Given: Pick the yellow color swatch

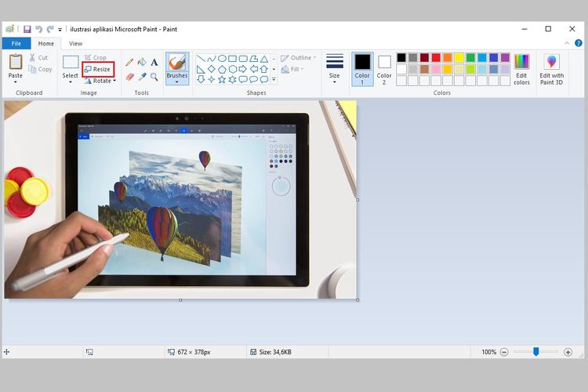Looking at the screenshot, I should coord(459,57).
